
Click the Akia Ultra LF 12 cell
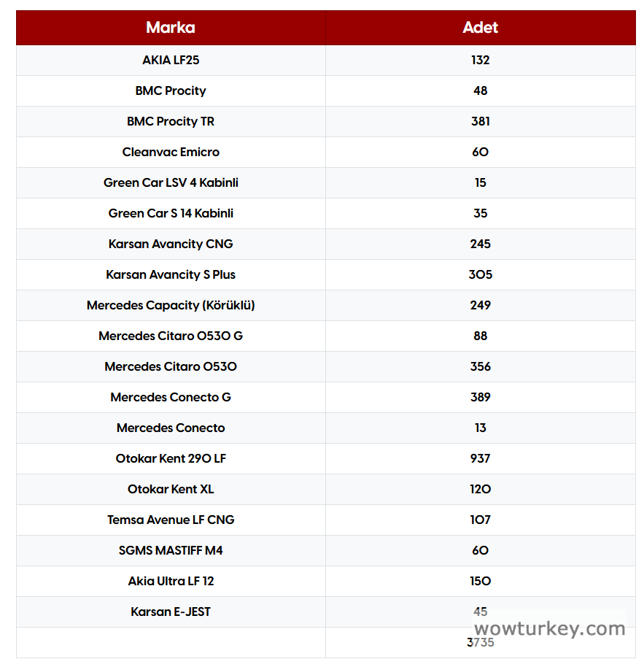tap(171, 581)
